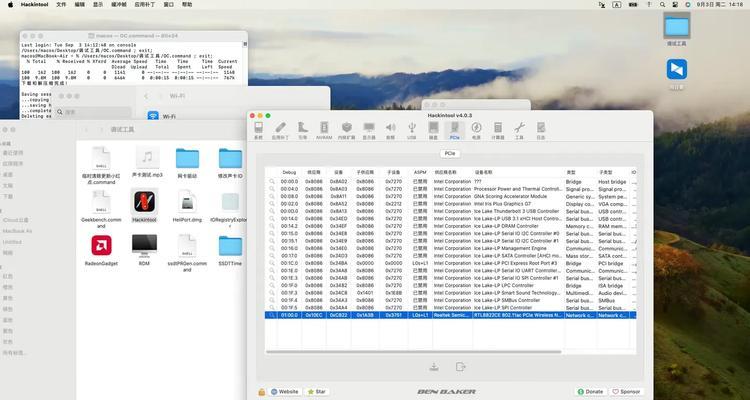Viewport: 750px width, 400px height.
Task: Open the Apple menu
Action: click(x=11, y=4)
